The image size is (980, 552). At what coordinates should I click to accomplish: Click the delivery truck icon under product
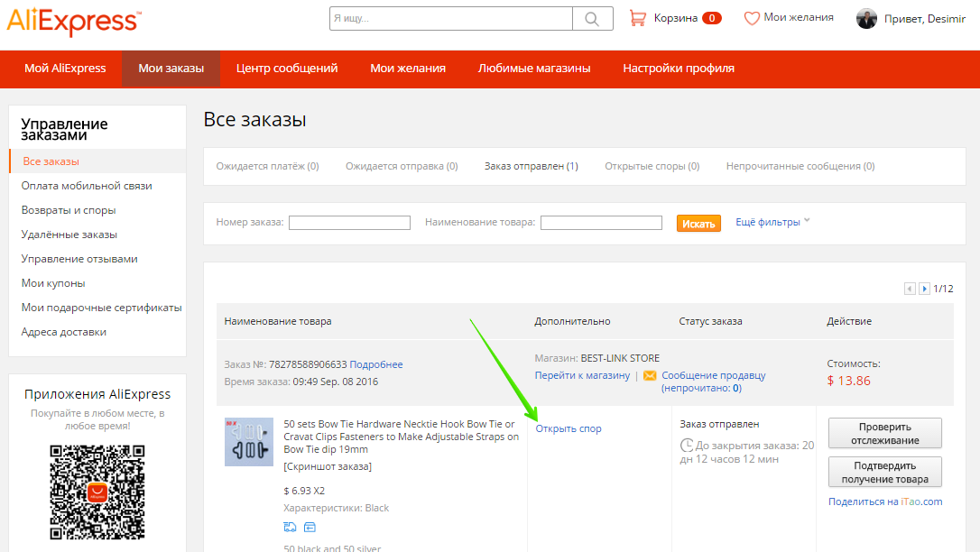290,527
